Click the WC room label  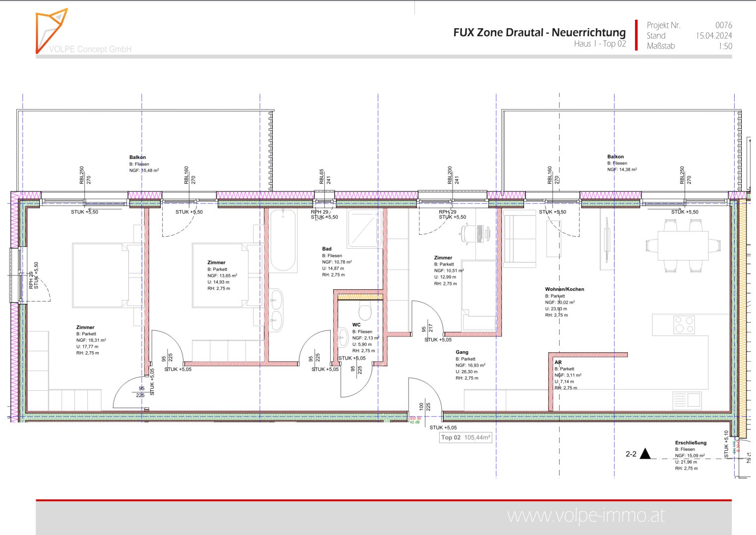(356, 325)
